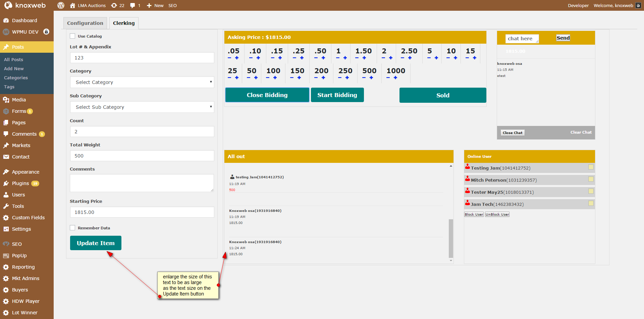
Task: Click the plus icon under the 100 increment
Action: 275,78
